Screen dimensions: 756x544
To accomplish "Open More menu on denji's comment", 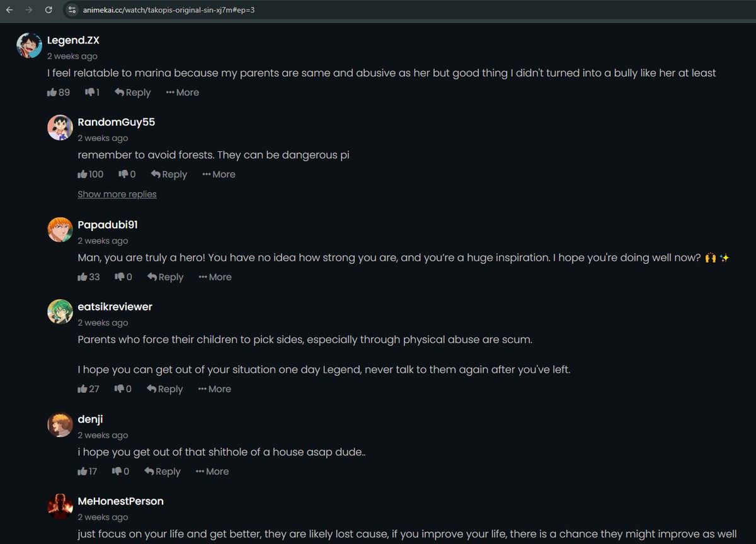I will [212, 472].
